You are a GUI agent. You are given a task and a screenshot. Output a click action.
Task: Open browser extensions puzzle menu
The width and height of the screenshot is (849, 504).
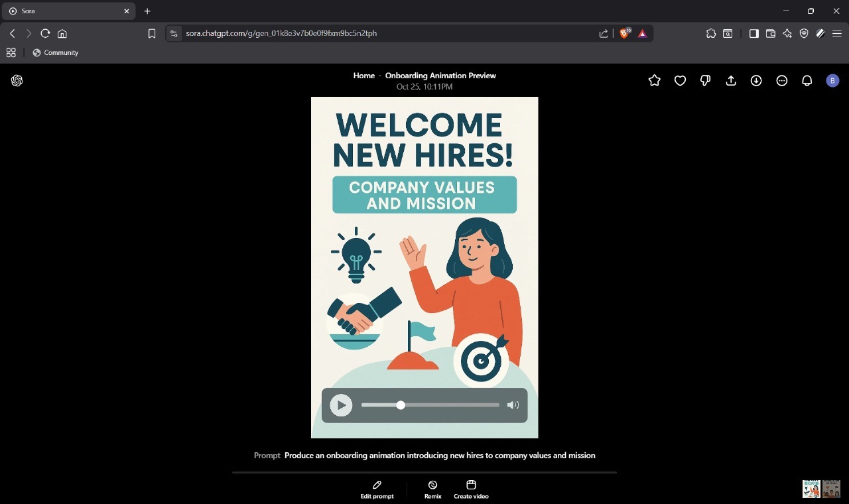pyautogui.click(x=710, y=33)
